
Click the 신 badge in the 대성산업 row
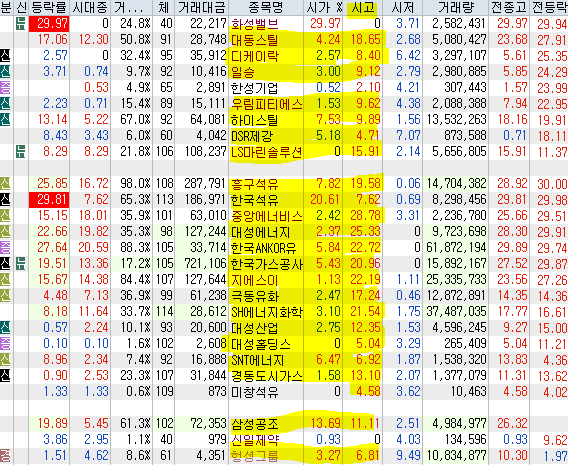(x=5, y=327)
